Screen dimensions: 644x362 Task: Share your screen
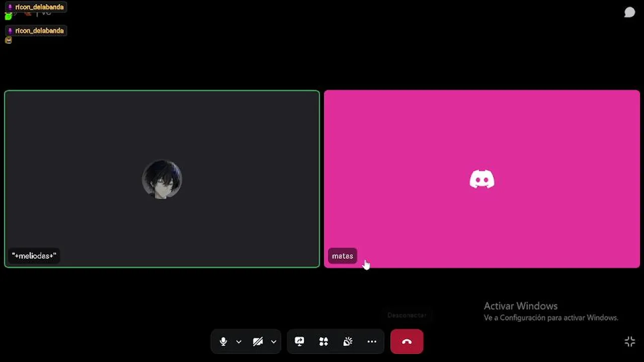point(299,342)
